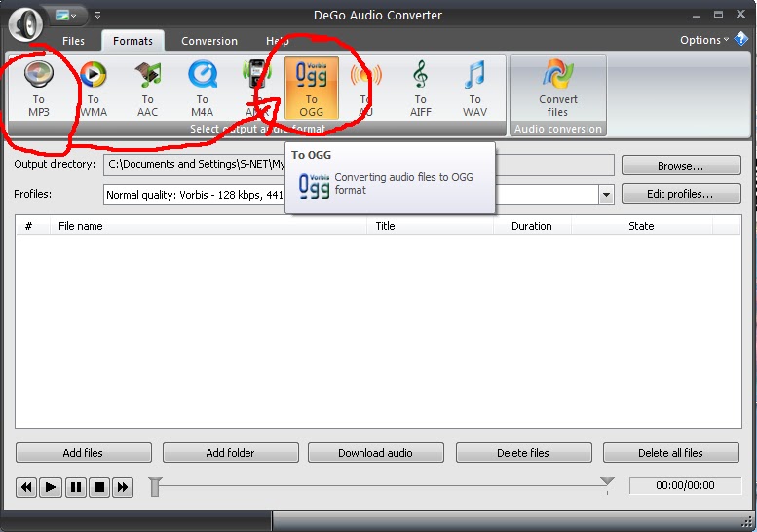Open the Help tab
757x532 pixels.
coord(278,41)
